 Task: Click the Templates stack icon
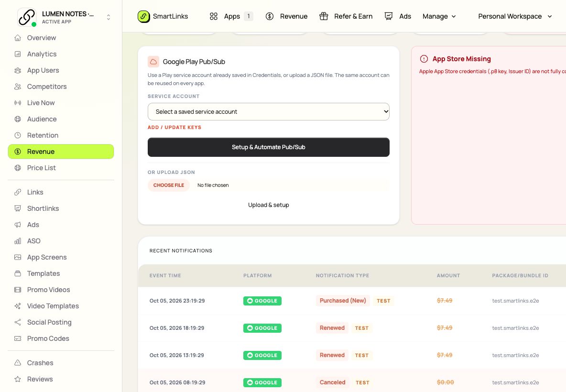[x=18, y=273]
